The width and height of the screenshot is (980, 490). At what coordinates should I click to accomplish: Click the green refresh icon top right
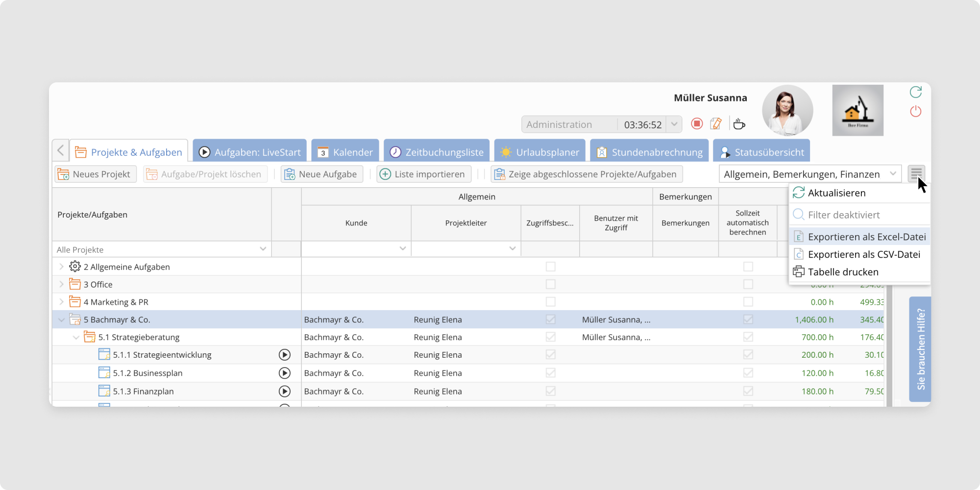point(915,92)
